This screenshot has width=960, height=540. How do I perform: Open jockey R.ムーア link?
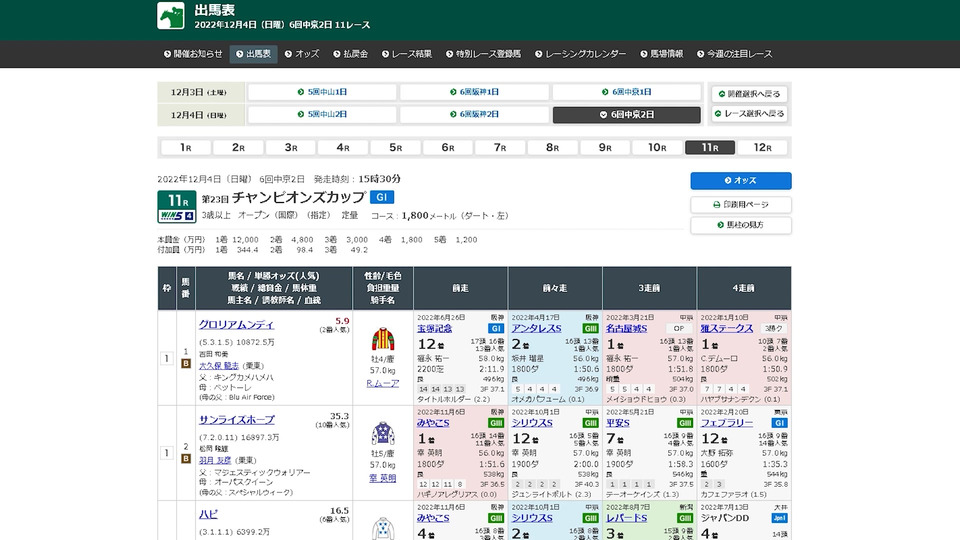(383, 383)
